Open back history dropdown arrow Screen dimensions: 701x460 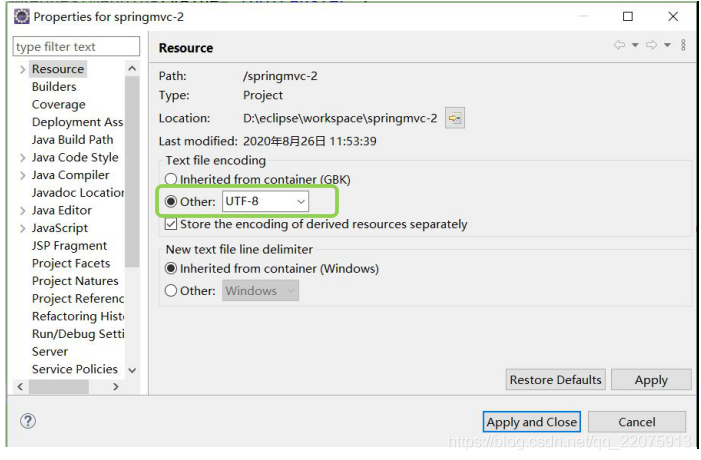click(635, 45)
